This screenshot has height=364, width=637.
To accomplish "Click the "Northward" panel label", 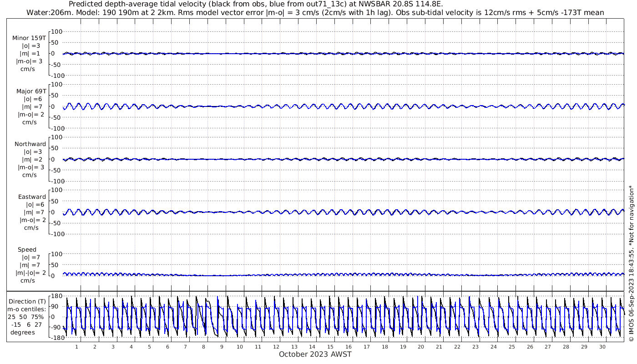I will pyautogui.click(x=30, y=144).
